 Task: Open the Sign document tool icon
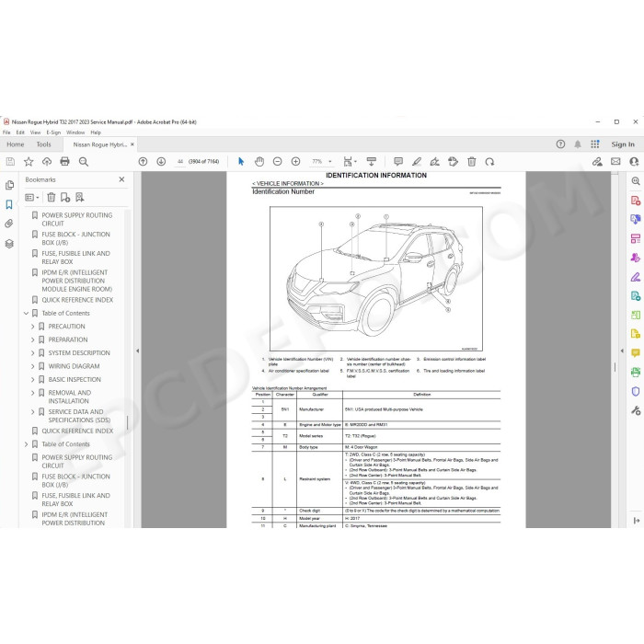click(x=434, y=161)
